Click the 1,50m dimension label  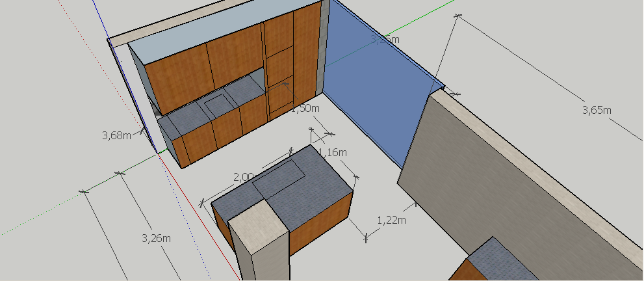[305, 108]
